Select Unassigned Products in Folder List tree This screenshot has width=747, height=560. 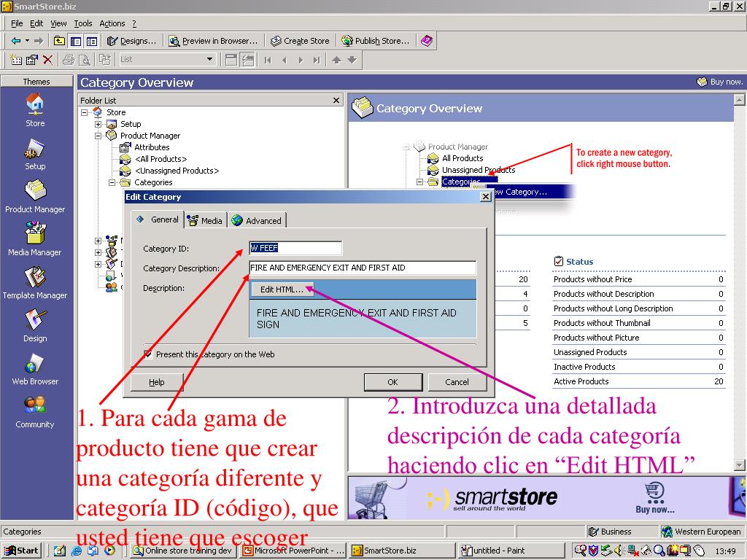(x=177, y=171)
